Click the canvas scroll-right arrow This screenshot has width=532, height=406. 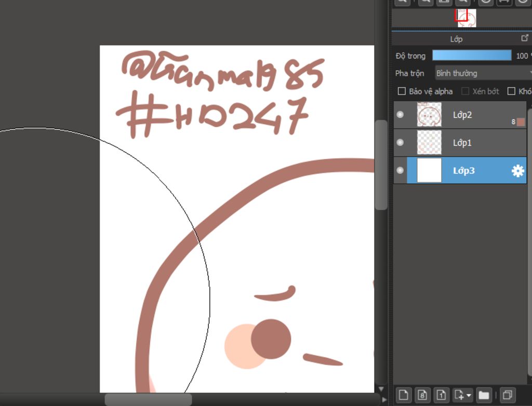[x=384, y=400]
